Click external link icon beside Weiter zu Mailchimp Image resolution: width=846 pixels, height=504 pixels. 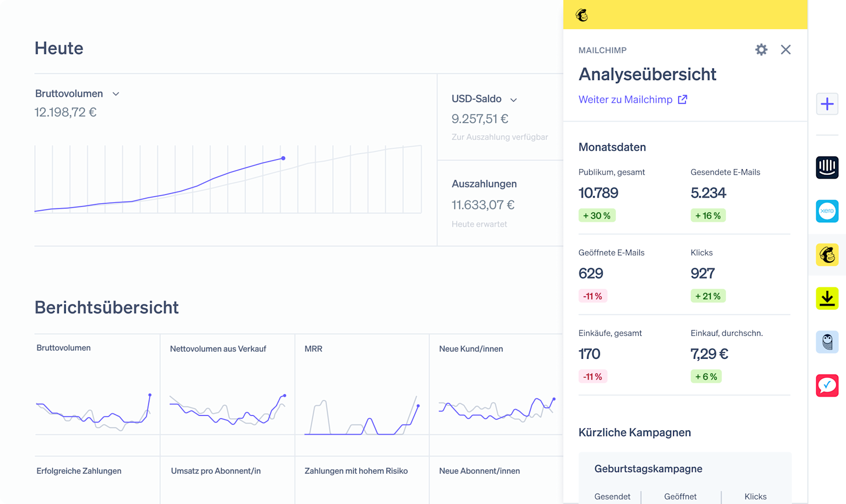683,99
